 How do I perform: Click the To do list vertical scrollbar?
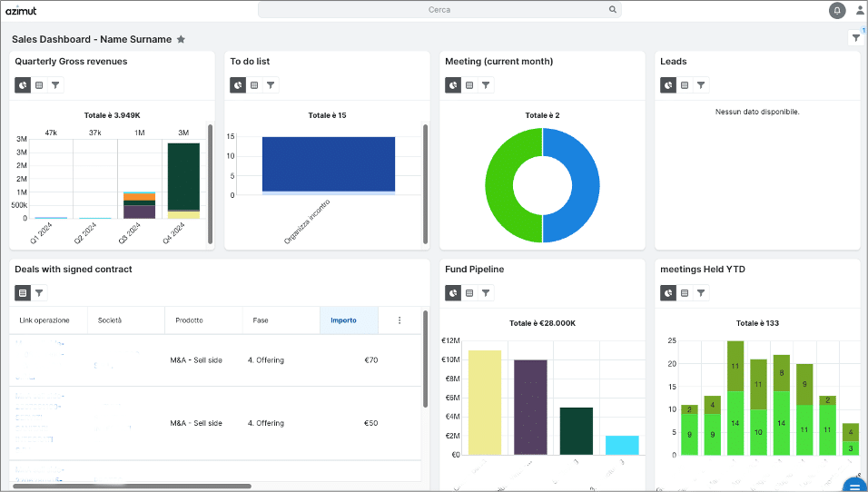coord(425,183)
